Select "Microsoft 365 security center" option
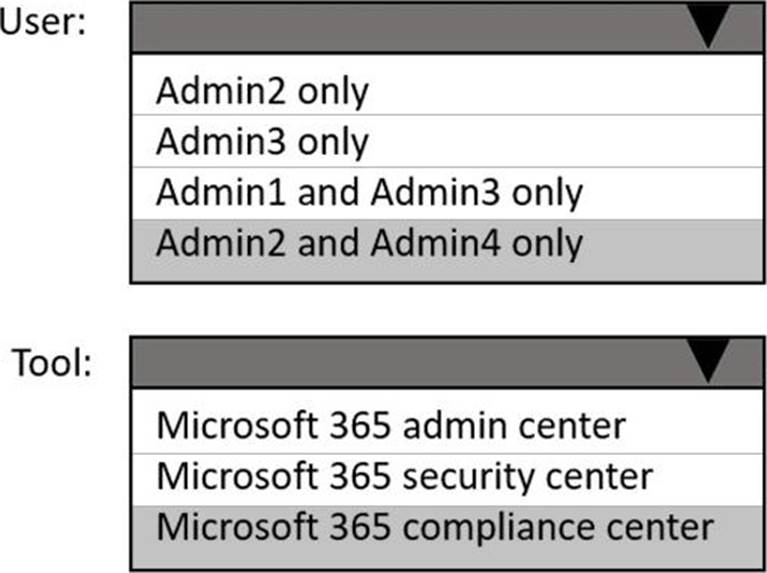 coord(405,476)
